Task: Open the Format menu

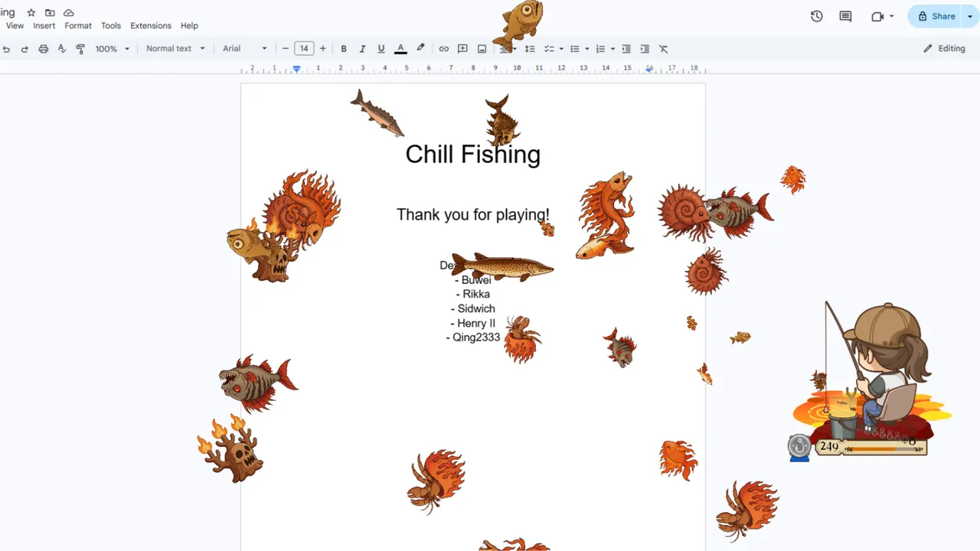Action: (78, 25)
